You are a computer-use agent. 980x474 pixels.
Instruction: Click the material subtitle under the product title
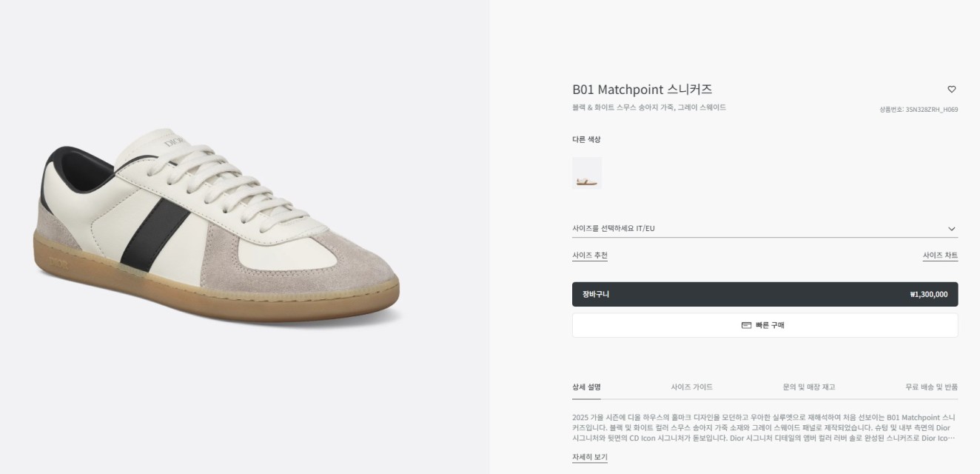[648, 107]
